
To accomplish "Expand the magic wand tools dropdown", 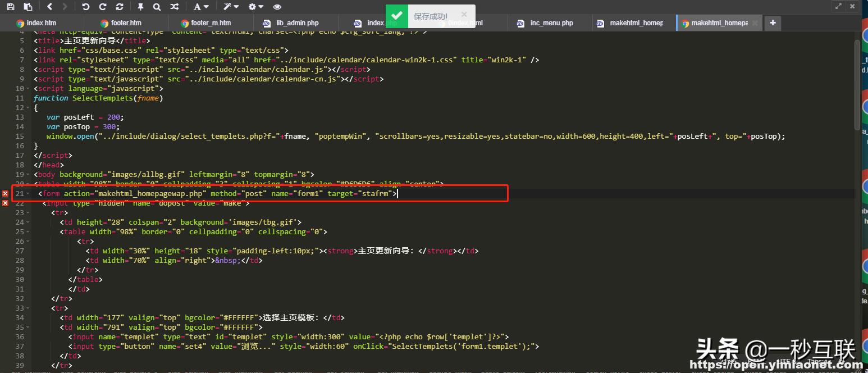I will (x=230, y=7).
